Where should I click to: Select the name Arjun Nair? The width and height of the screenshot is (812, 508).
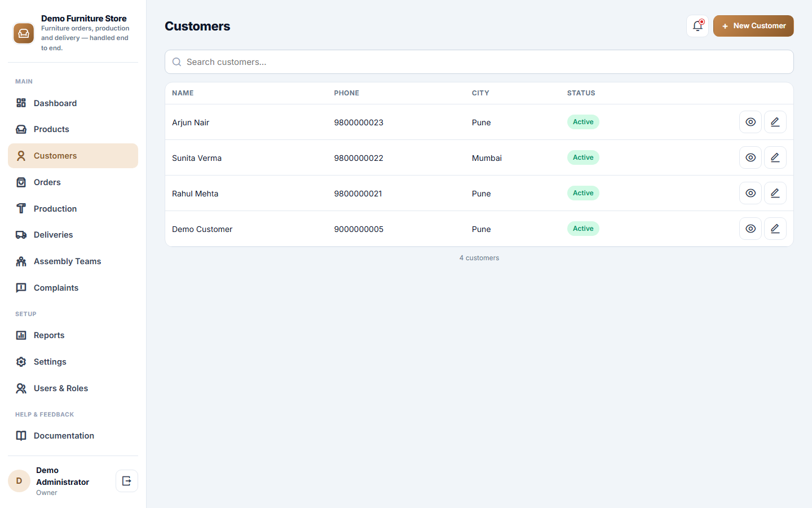click(191, 122)
